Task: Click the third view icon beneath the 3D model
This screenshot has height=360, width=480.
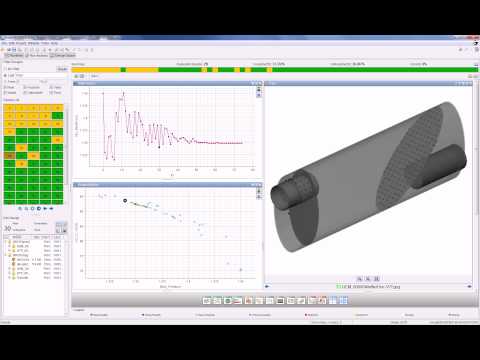Action: point(377,279)
